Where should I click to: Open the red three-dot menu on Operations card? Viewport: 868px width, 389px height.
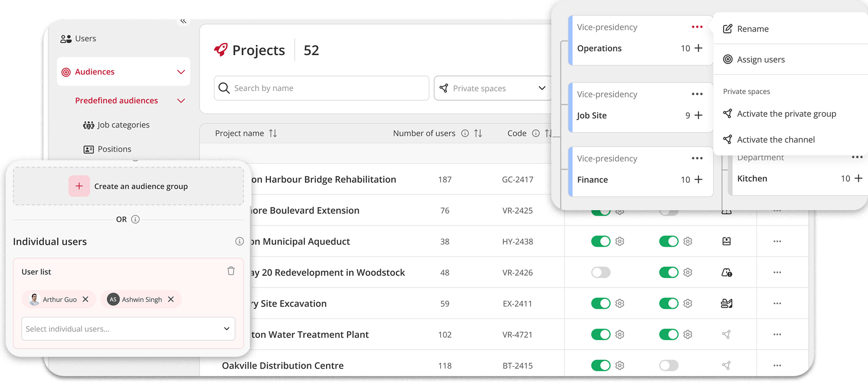(697, 27)
